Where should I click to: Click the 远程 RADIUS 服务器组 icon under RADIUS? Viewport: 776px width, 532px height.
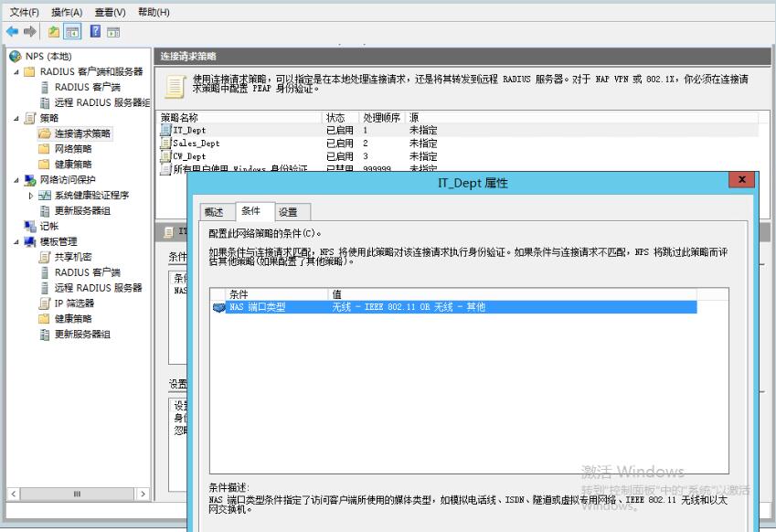pos(45,102)
